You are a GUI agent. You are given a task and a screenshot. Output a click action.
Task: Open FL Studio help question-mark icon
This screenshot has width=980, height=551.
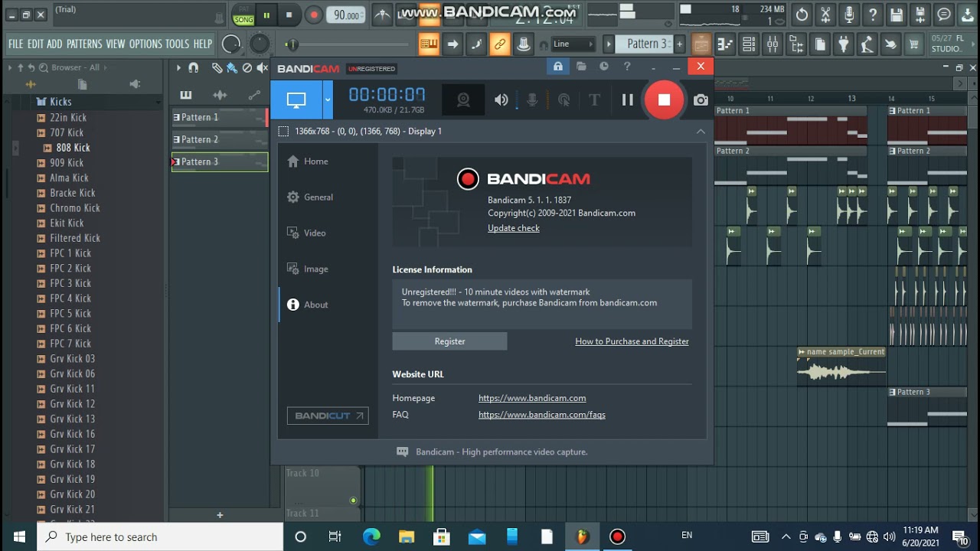coord(873,15)
